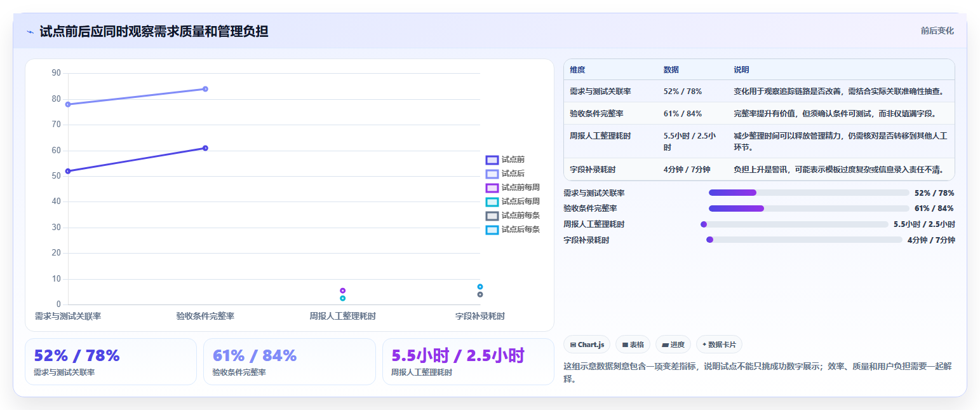Image resolution: width=980 pixels, height=410 pixels.
Task: Click the lightning icon beside the panel title
Action: tap(30, 32)
